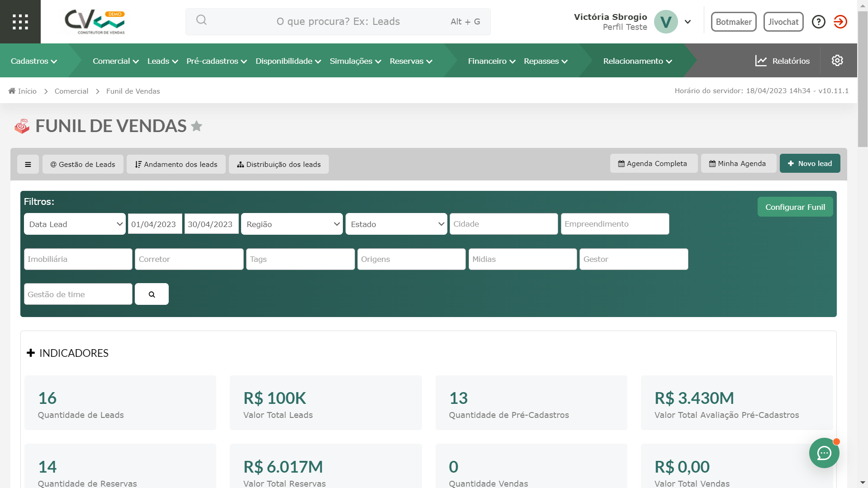
Task: Click the Configurar Funil button
Action: 795,207
